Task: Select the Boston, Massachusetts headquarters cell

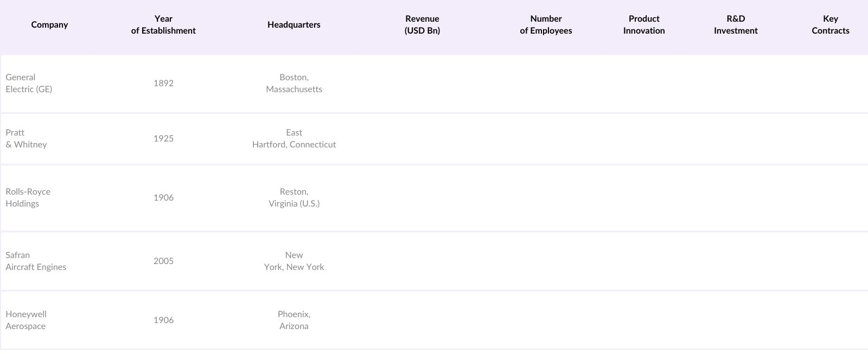Action: (294, 83)
